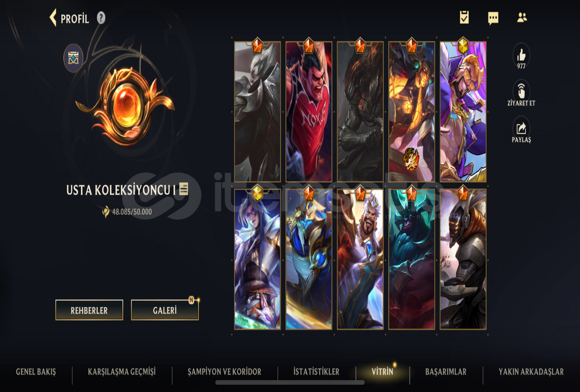Open the help question mark icon
Screen dimensions: 580x392
[101, 18]
